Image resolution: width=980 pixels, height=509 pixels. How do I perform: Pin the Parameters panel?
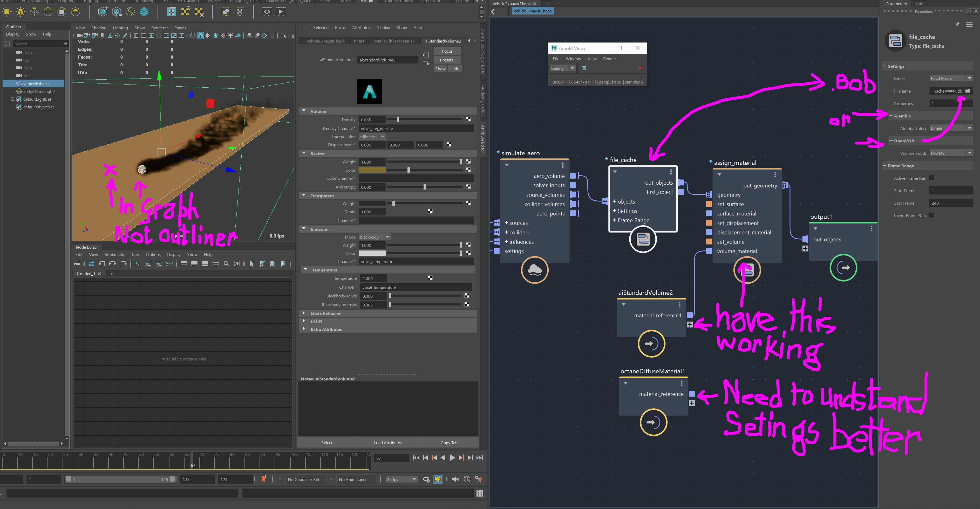[x=957, y=24]
